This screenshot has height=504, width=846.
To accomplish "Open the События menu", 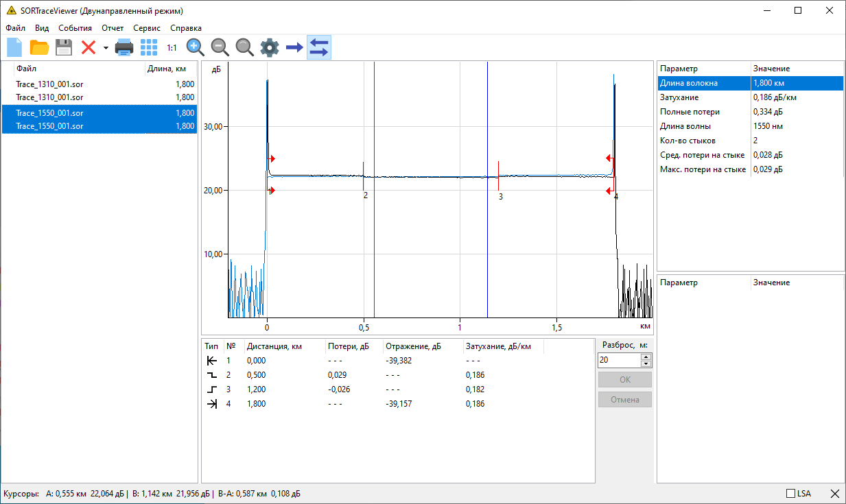I will [x=75, y=28].
